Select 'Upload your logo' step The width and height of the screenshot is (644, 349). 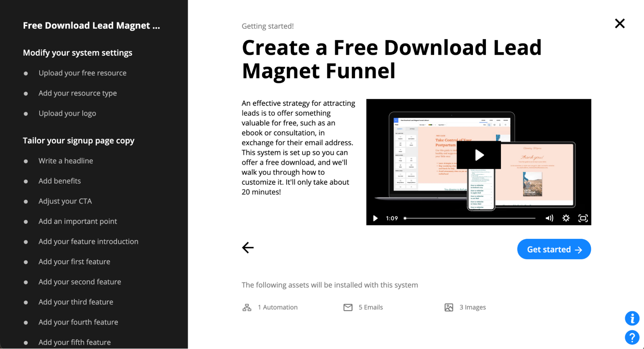[x=67, y=113]
